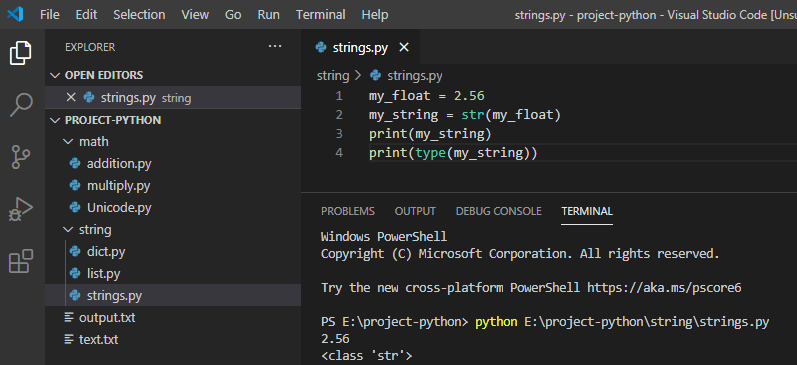Open the View menu
This screenshot has width=797, height=365.
click(195, 15)
